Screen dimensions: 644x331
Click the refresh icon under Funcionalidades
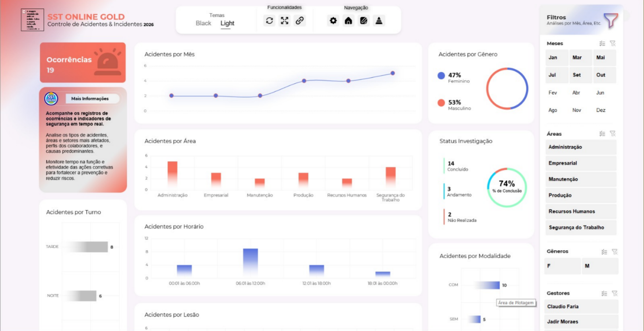[269, 21]
